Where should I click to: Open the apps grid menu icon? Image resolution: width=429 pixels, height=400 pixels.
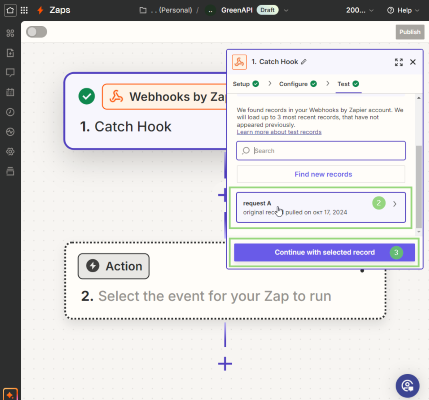click(24, 10)
